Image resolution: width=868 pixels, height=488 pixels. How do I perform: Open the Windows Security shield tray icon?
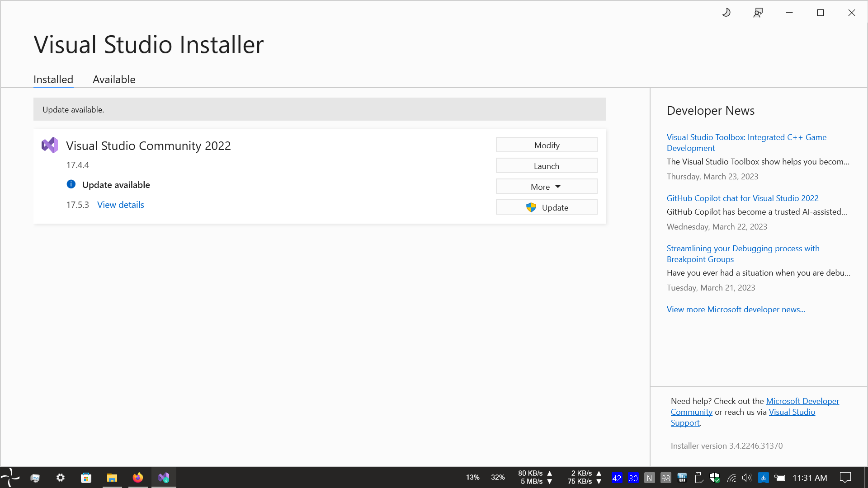[x=715, y=478]
